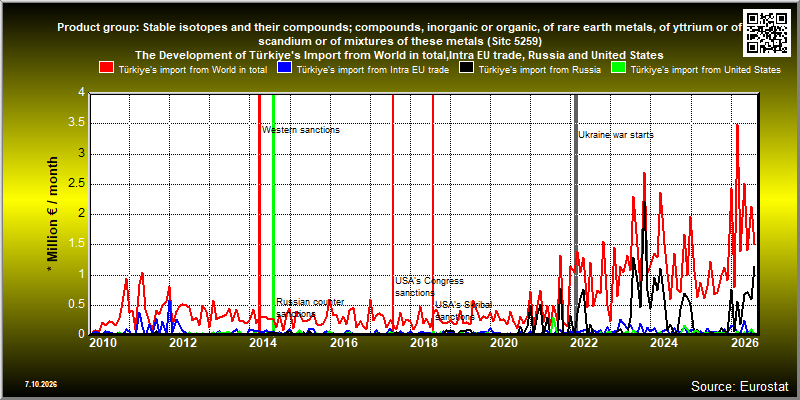Select legend text 'Türkiye's import from Russia'
This screenshot has width=800, height=400.
coord(539,70)
